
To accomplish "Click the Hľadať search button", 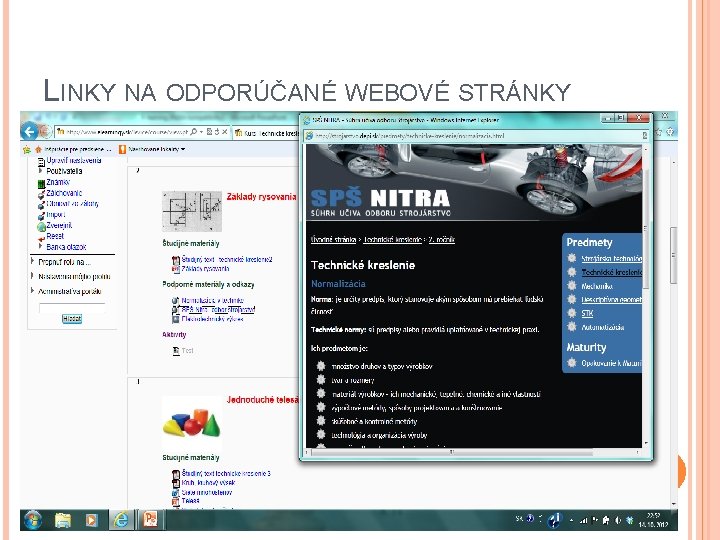I will click(x=72, y=319).
